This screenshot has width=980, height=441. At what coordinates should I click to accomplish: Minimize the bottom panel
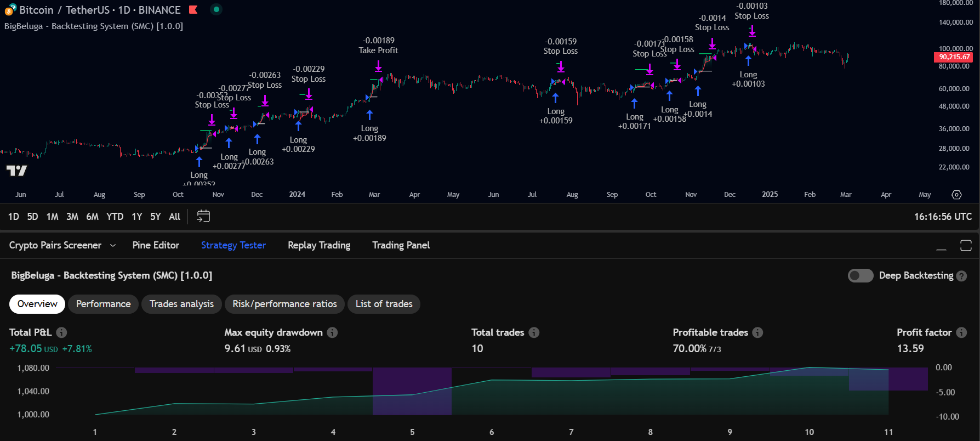click(941, 246)
